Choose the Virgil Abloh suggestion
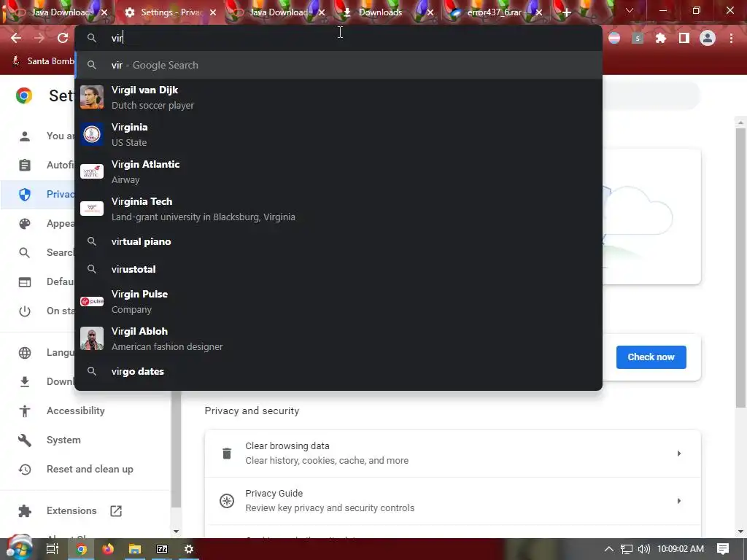This screenshot has height=560, width=747. click(338, 338)
